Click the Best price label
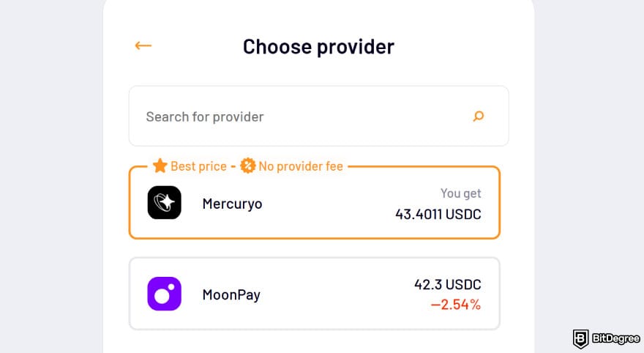The width and height of the screenshot is (644, 353). pos(198,166)
